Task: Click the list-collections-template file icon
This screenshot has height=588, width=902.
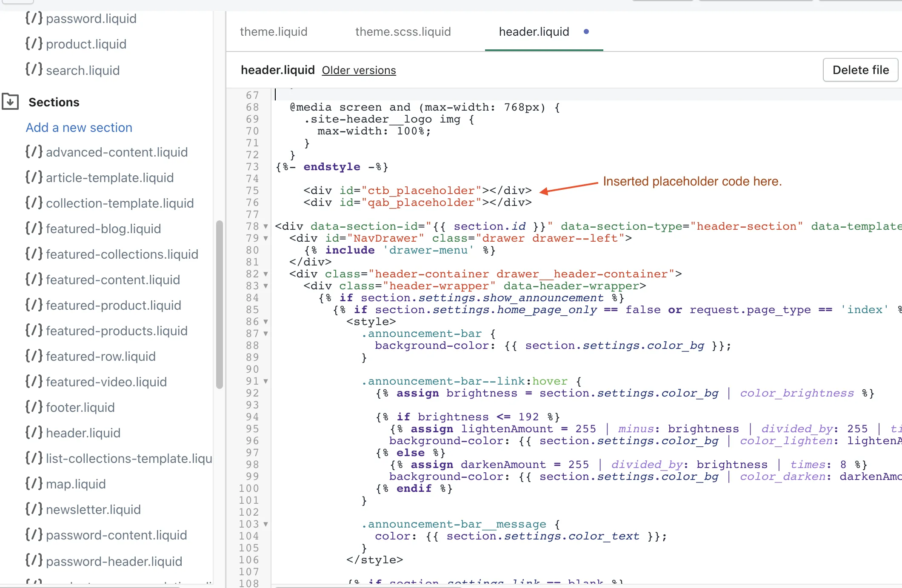Action: pos(34,458)
